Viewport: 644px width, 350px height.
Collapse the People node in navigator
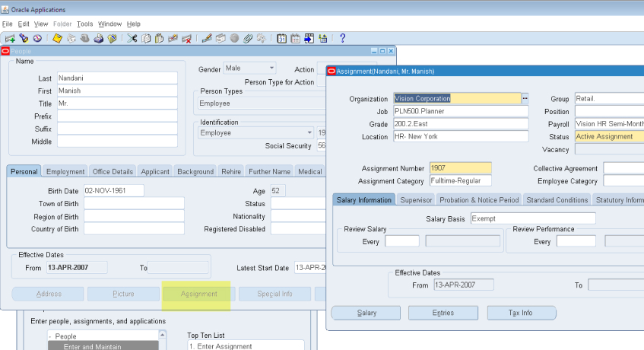point(50,336)
